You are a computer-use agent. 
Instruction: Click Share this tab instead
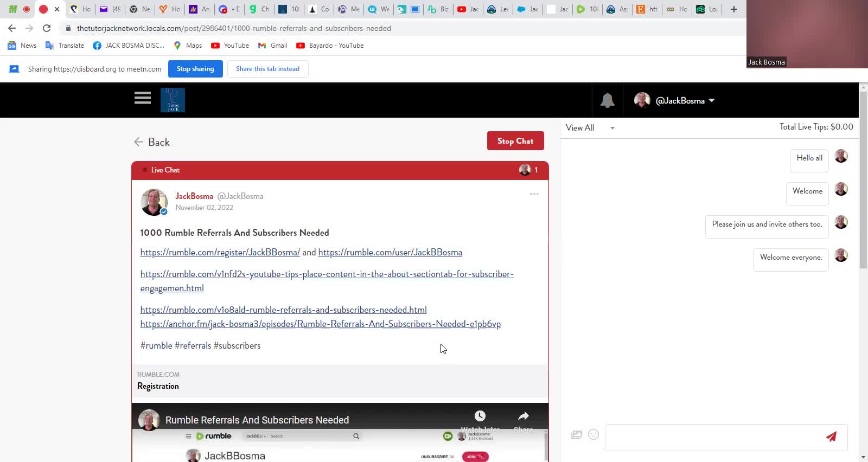pos(267,69)
